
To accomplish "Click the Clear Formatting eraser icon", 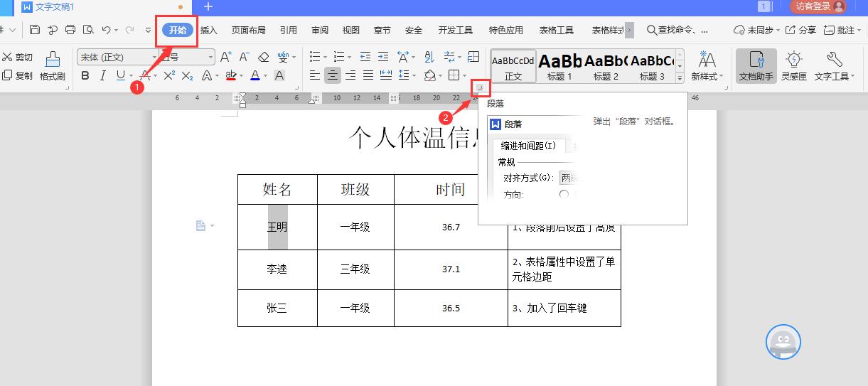I will click(x=263, y=57).
